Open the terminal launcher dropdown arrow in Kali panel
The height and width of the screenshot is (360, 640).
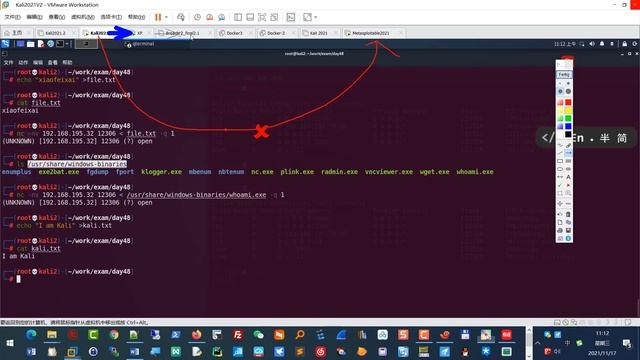click(x=67, y=44)
